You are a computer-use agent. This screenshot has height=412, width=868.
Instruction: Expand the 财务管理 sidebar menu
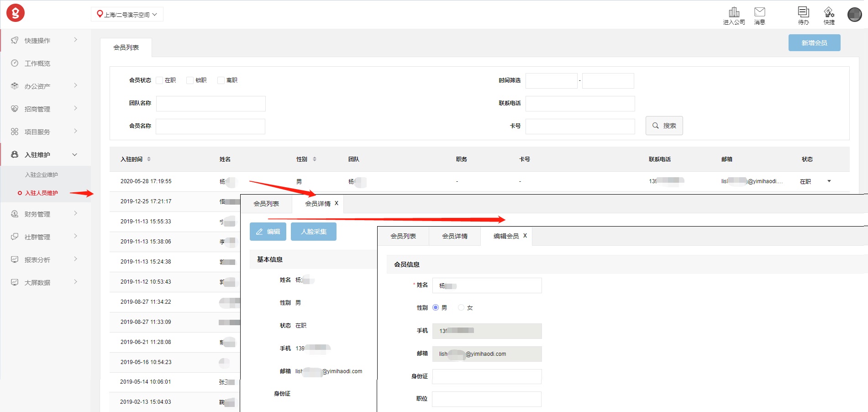tap(45, 214)
